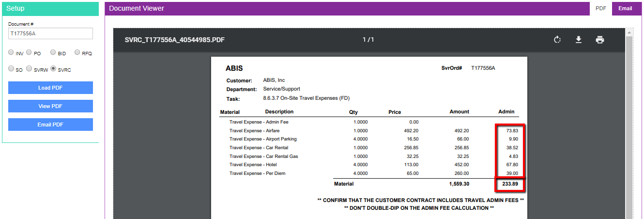The height and width of the screenshot is (219, 644).
Task: Click the admin total 233.89
Action: click(x=509, y=184)
